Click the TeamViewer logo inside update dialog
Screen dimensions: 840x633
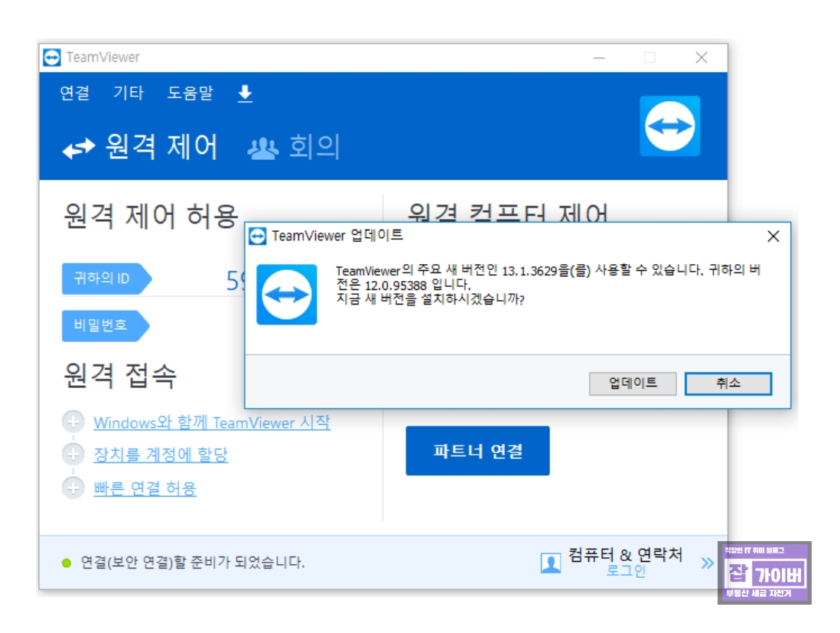point(287,294)
